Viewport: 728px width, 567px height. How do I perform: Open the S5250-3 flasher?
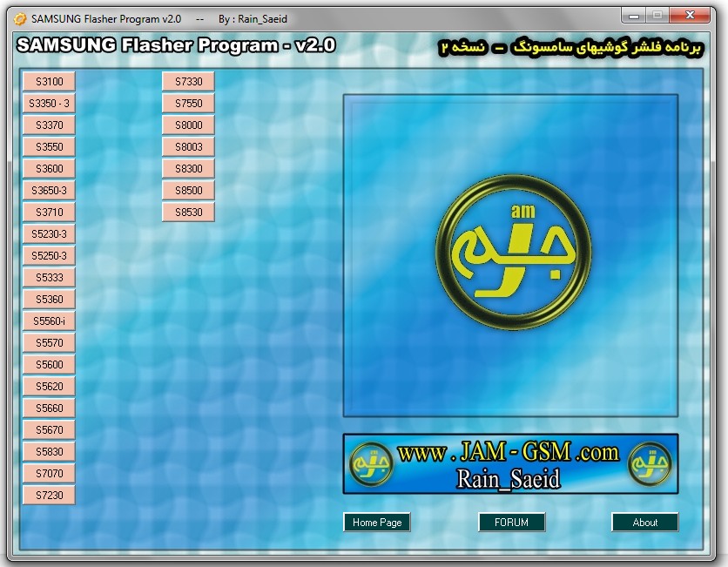click(50, 256)
